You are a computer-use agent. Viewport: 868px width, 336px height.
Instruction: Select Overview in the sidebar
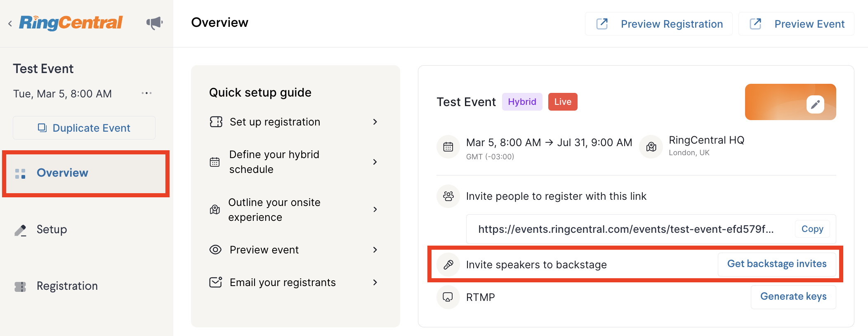point(86,173)
